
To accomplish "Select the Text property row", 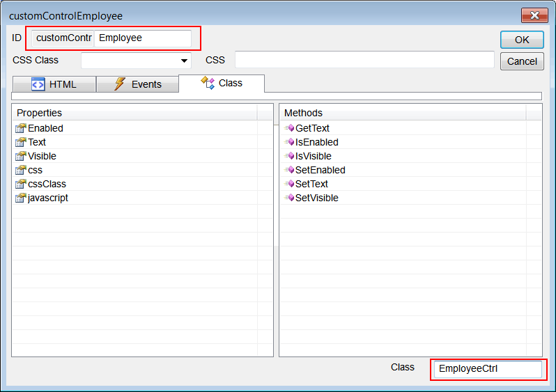I will pyautogui.click(x=142, y=142).
